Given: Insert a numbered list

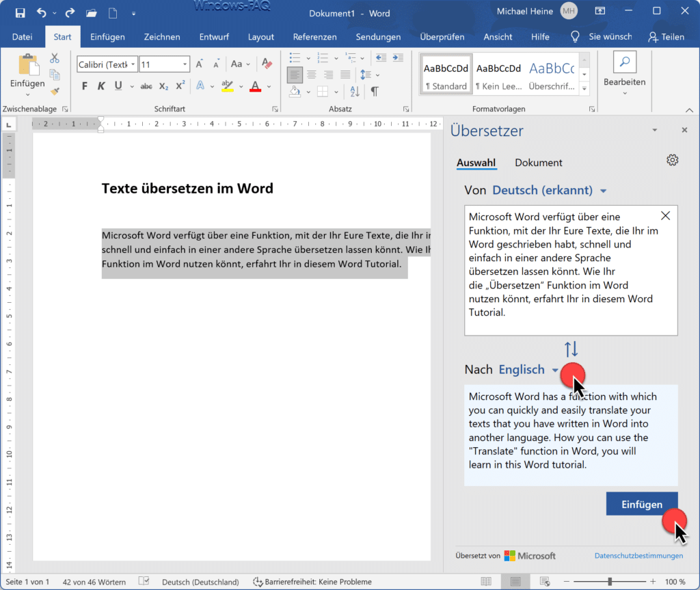Looking at the screenshot, I should pos(323,57).
